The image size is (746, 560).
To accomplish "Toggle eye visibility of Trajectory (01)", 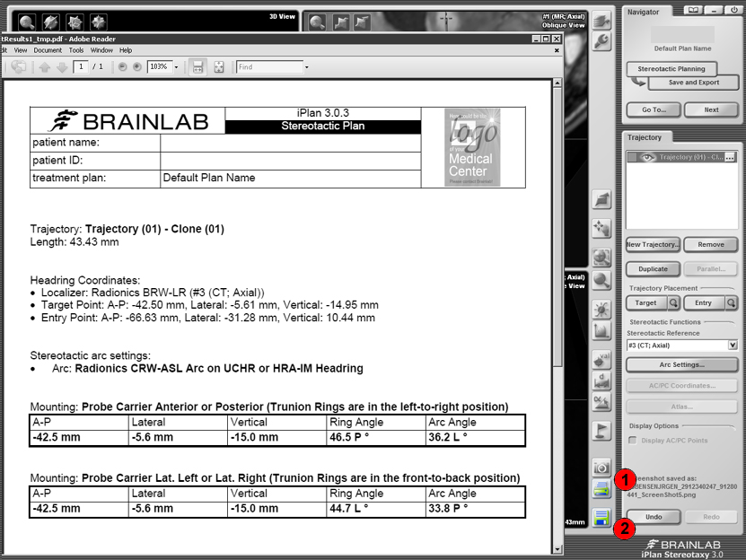I will [648, 157].
